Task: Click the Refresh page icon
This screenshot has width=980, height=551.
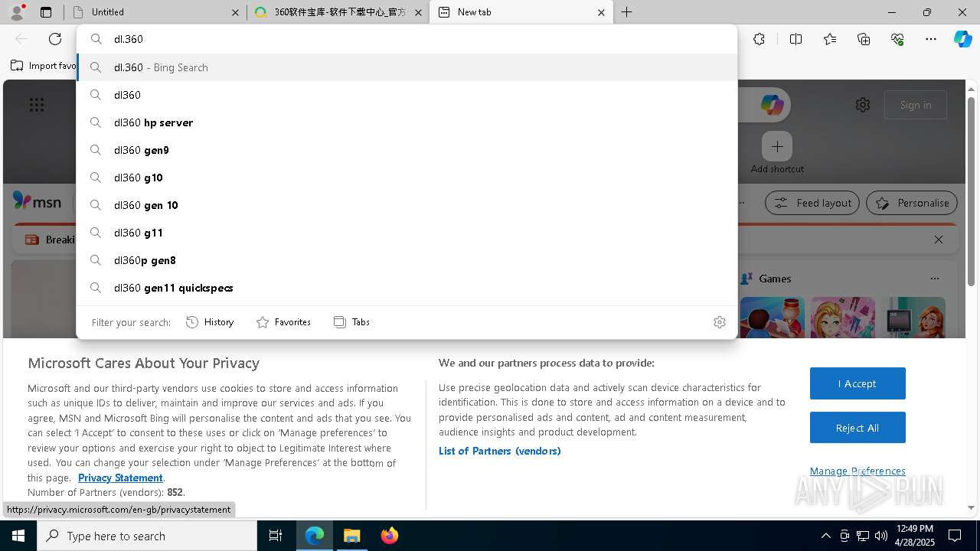Action: [55, 39]
